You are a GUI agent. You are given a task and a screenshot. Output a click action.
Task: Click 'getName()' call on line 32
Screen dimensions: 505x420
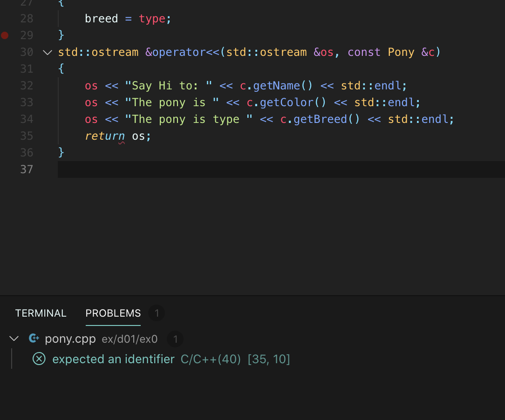pyautogui.click(x=283, y=86)
